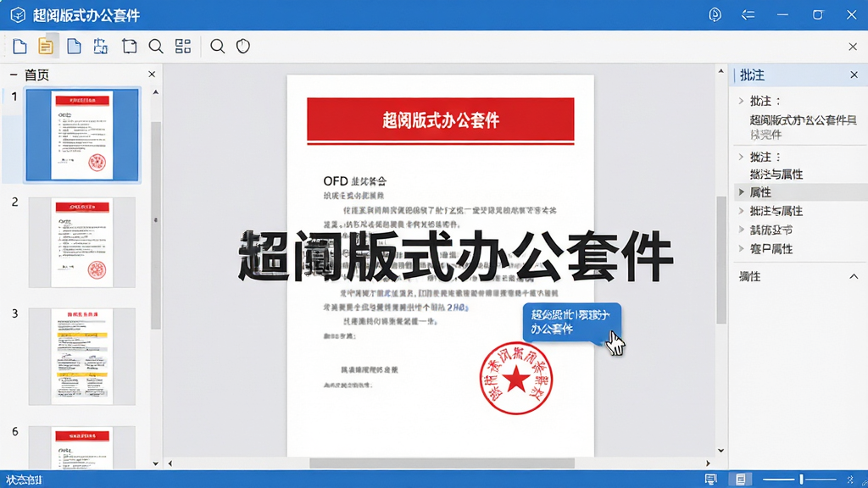Expand the first 批注： tree node

(741, 101)
